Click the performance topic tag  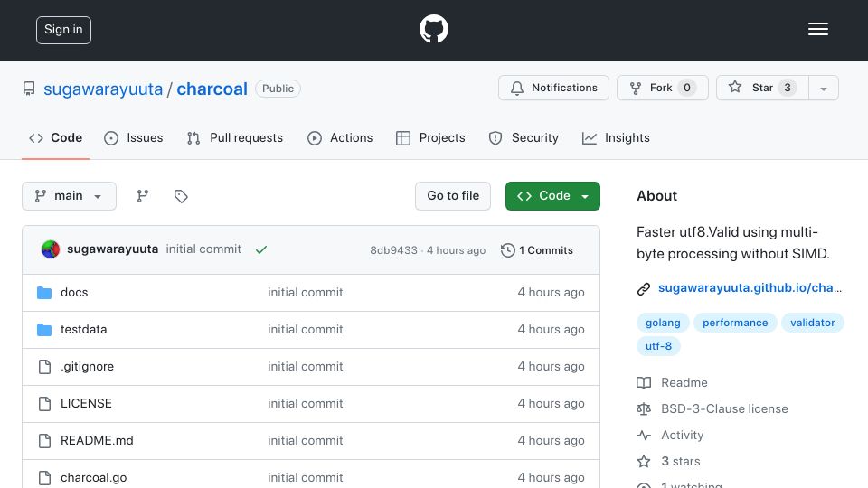click(735, 323)
